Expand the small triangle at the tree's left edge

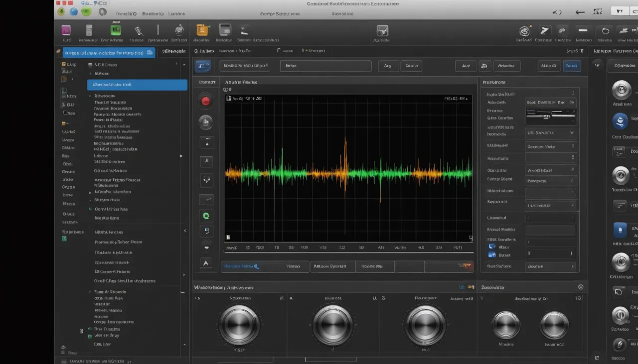(90, 192)
